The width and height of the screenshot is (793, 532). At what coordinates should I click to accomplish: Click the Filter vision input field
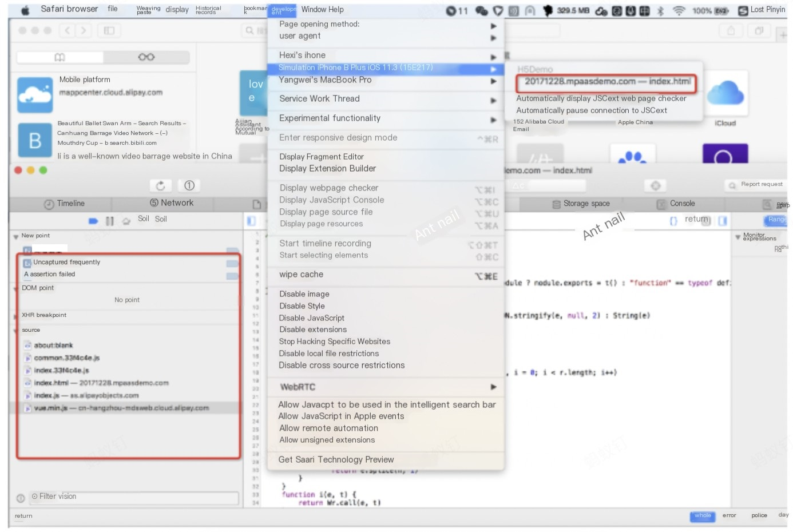click(x=134, y=497)
